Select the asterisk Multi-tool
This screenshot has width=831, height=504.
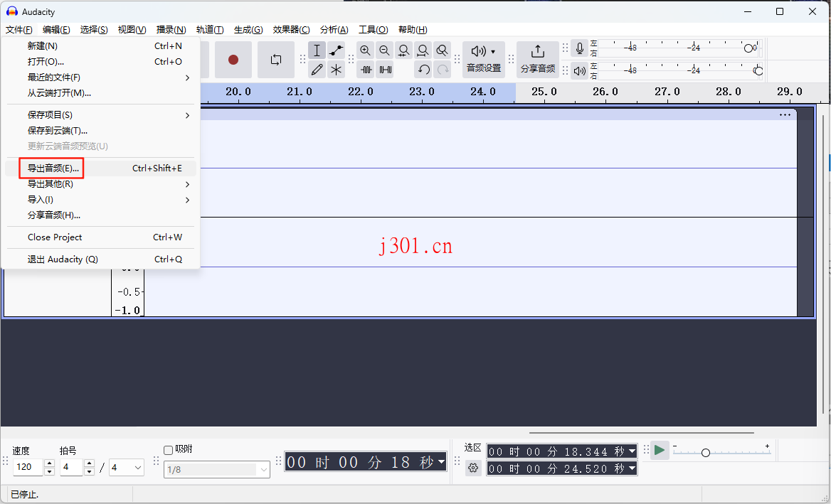pyautogui.click(x=336, y=70)
